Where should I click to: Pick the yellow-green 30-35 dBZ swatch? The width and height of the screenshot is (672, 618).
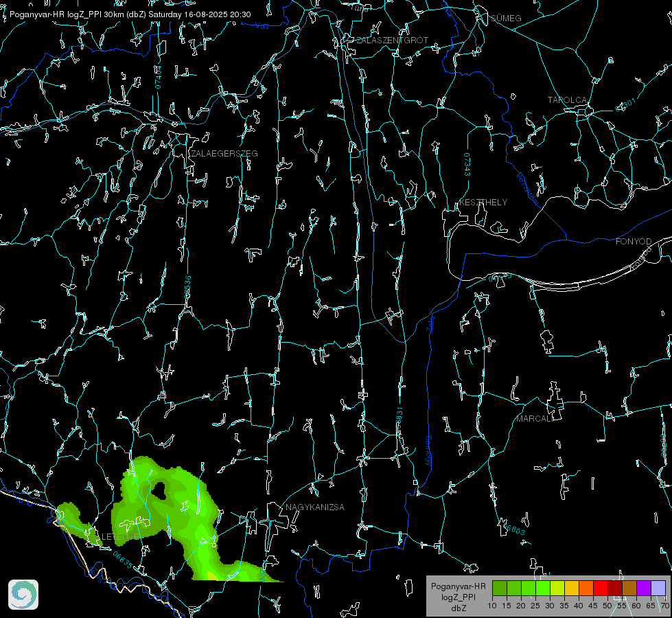click(557, 588)
